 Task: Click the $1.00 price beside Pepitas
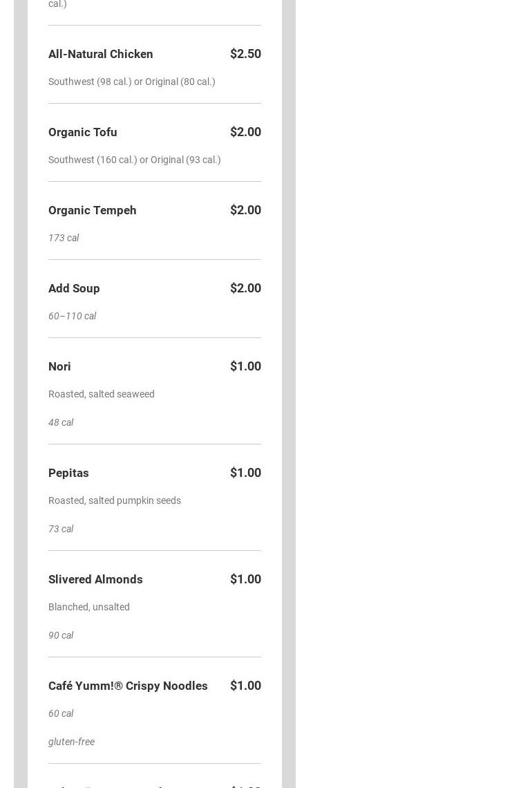pyautogui.click(x=245, y=473)
